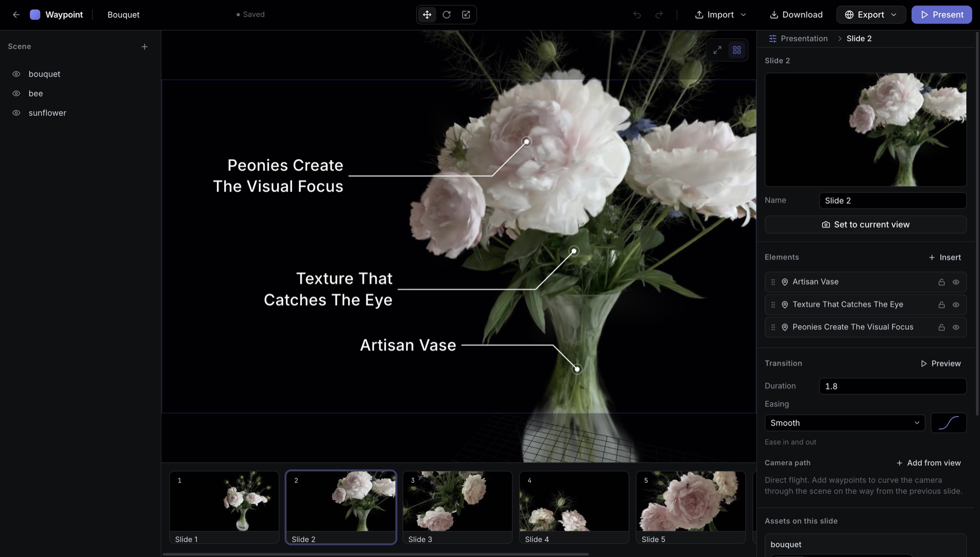The height and width of the screenshot is (557, 980).
Task: Click the filmstrip horizontal scrollbar
Action: (376, 554)
